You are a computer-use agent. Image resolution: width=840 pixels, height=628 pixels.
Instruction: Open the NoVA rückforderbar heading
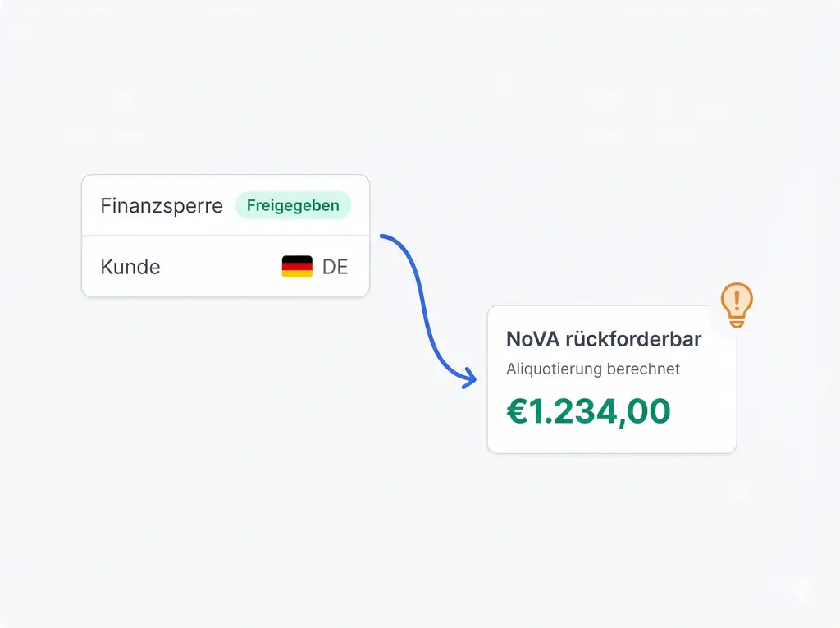point(604,339)
